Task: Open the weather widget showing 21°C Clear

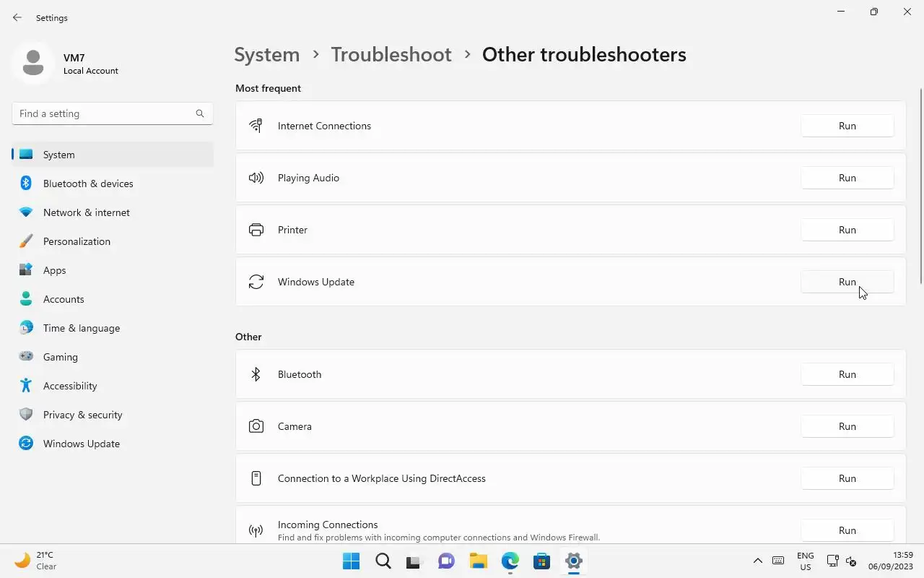Action: point(36,561)
